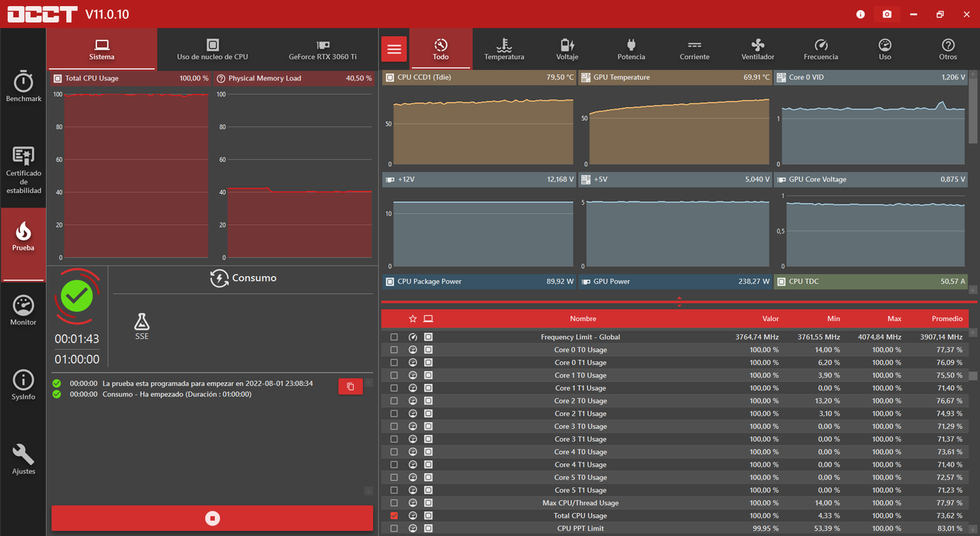Uncheck the Total CPU Usage checkbox

(x=394, y=515)
